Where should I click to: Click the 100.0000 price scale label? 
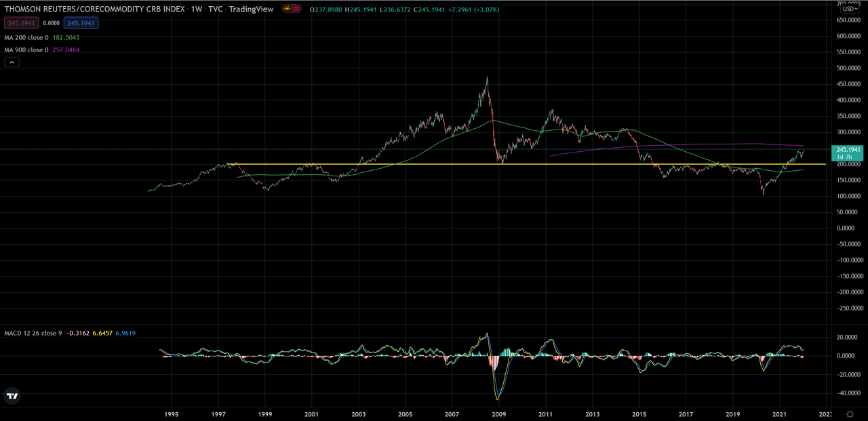pos(848,196)
